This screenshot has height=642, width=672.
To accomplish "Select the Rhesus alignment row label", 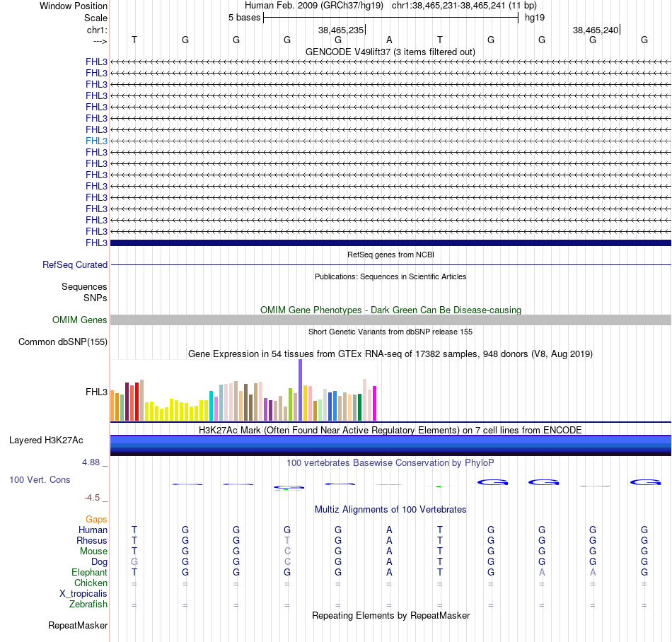I will pyautogui.click(x=92, y=540).
